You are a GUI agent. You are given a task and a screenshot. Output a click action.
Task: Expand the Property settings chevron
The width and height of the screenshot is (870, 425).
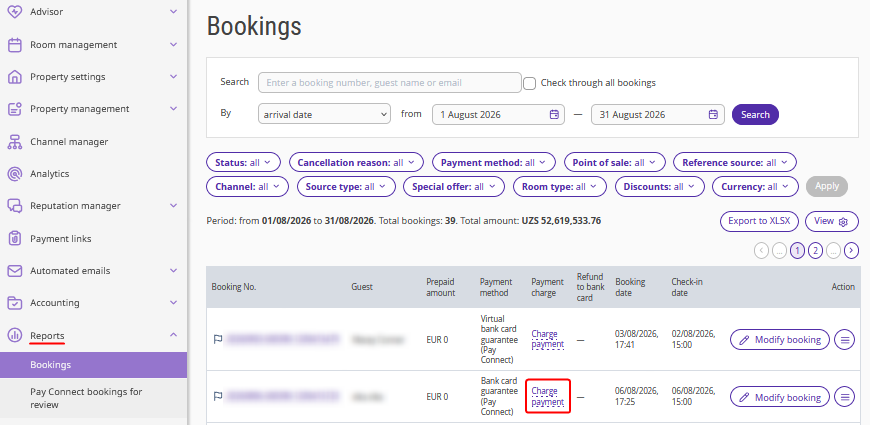(174, 77)
